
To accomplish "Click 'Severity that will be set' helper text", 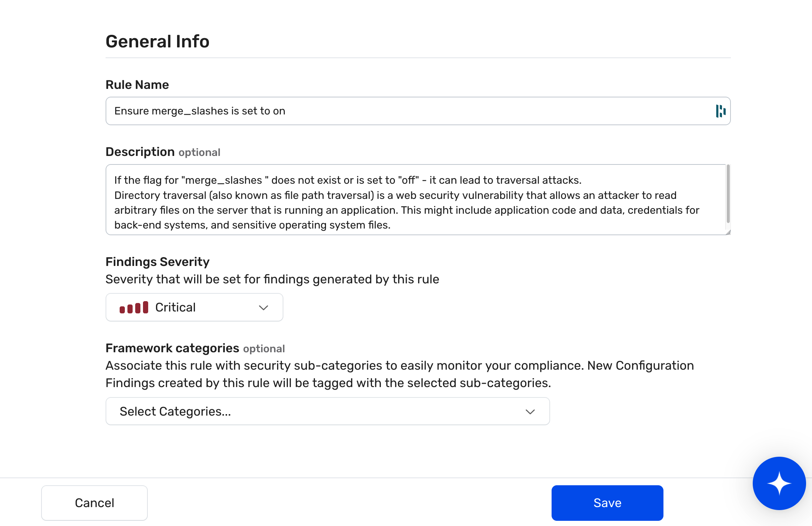I will coord(272,279).
